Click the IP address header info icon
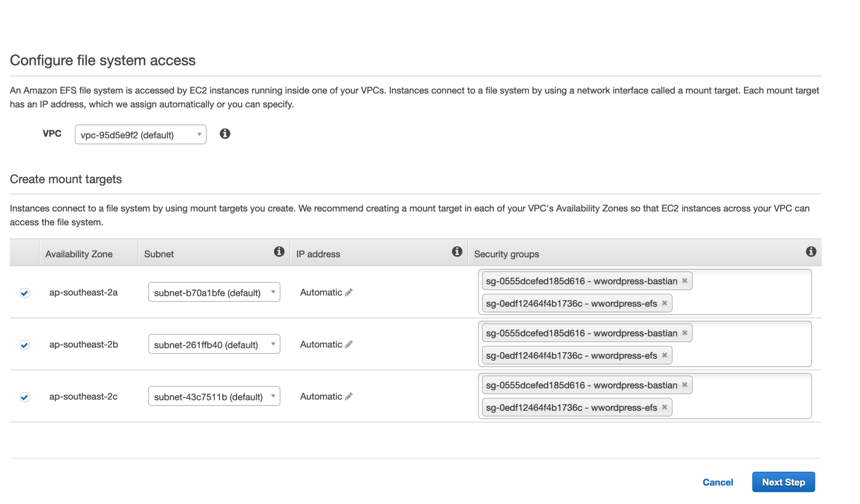 (x=457, y=252)
